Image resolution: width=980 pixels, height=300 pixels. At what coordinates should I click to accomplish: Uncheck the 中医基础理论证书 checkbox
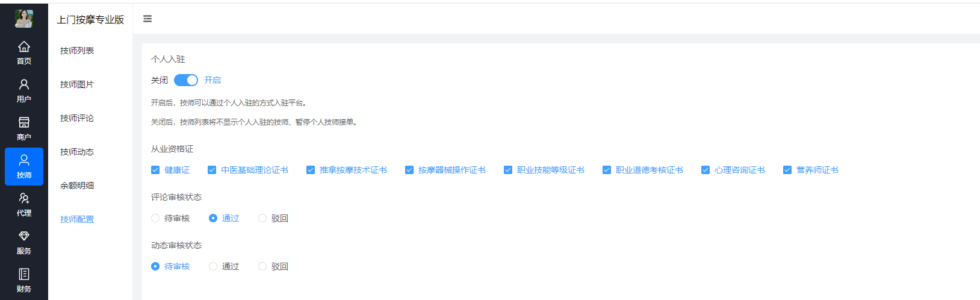(212, 170)
